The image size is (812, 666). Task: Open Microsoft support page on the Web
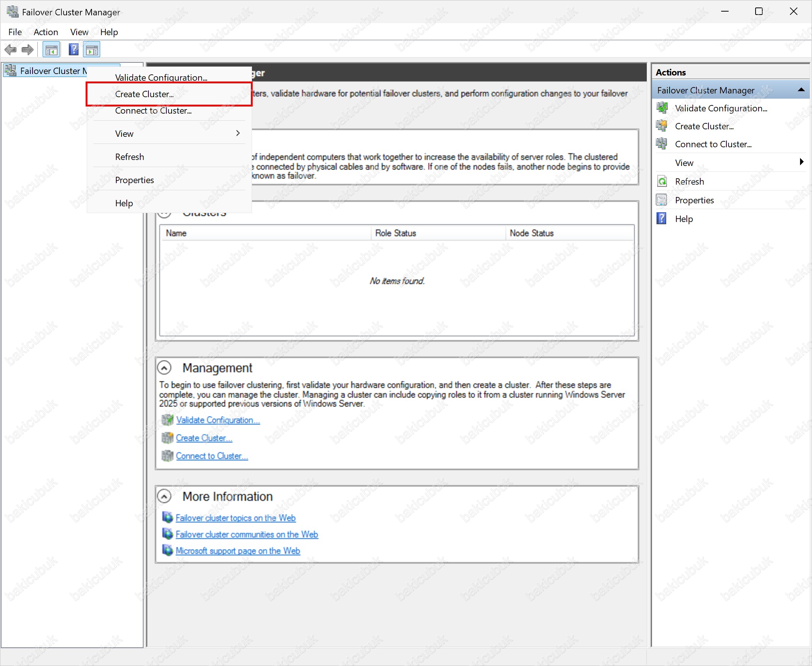click(237, 551)
